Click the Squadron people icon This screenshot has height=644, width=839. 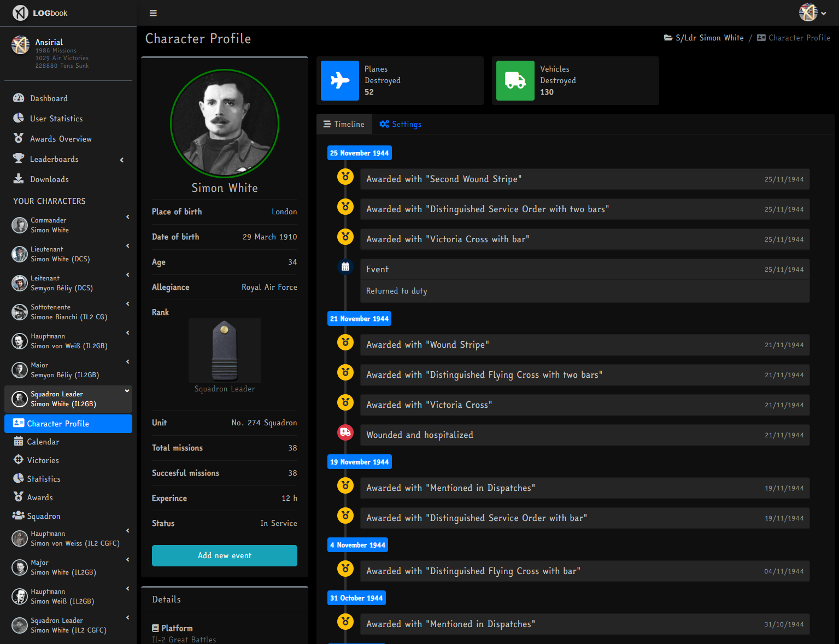point(19,516)
